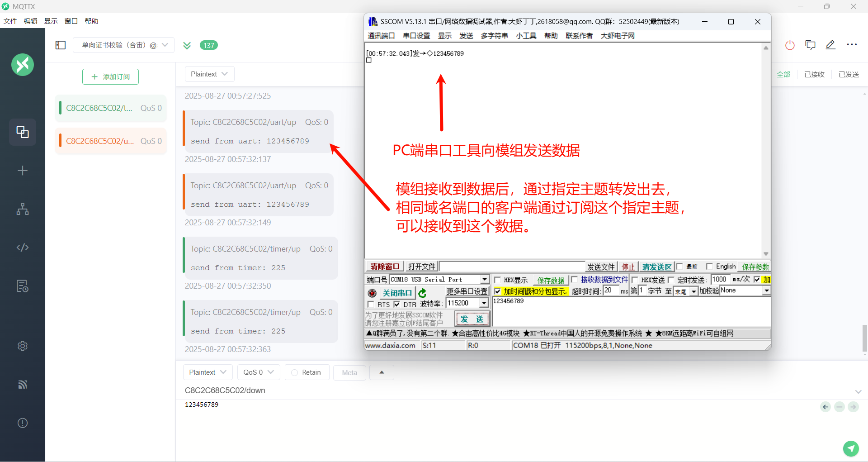Image resolution: width=868 pixels, height=462 pixels.
Task: Click 清除窗口 button in SSCOM
Action: (x=385, y=267)
